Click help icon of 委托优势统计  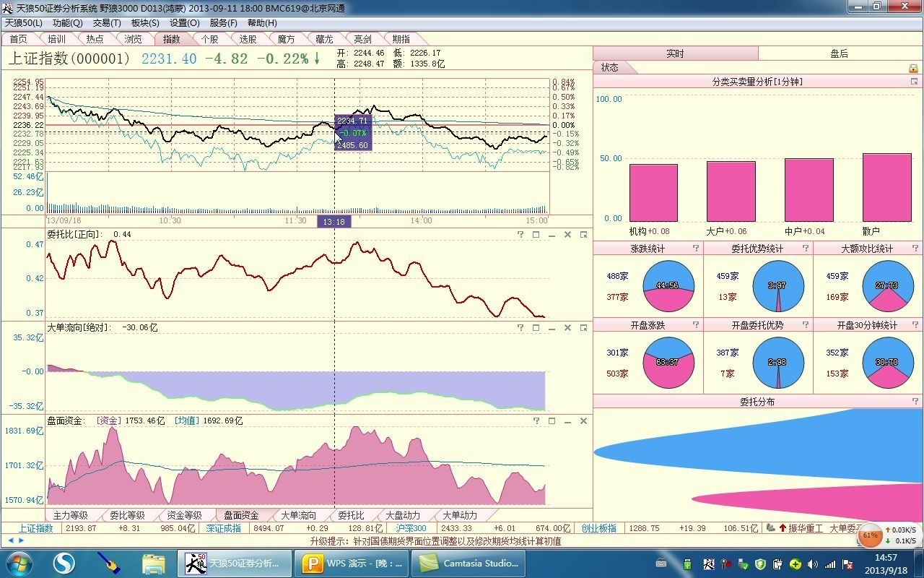tap(806, 248)
